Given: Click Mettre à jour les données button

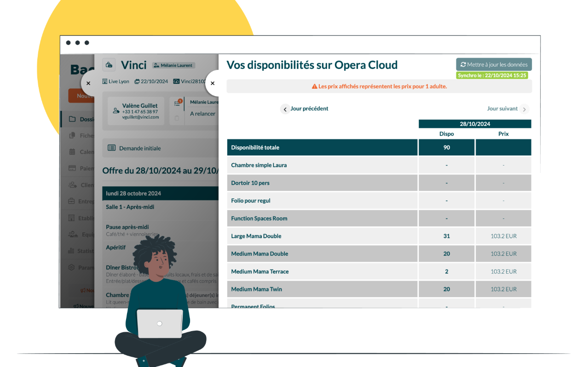Looking at the screenshot, I should pos(494,65).
